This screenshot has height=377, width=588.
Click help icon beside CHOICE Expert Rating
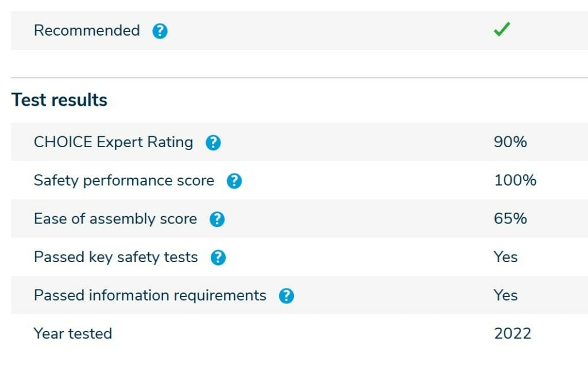213,143
